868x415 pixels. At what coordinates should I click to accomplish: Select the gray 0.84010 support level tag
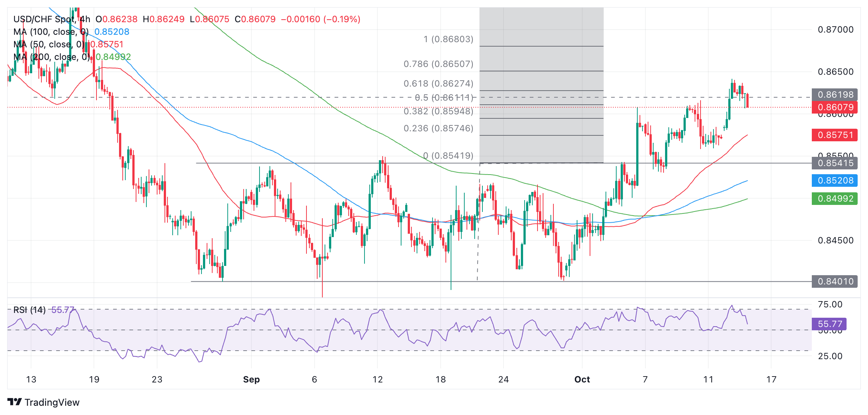(835, 281)
